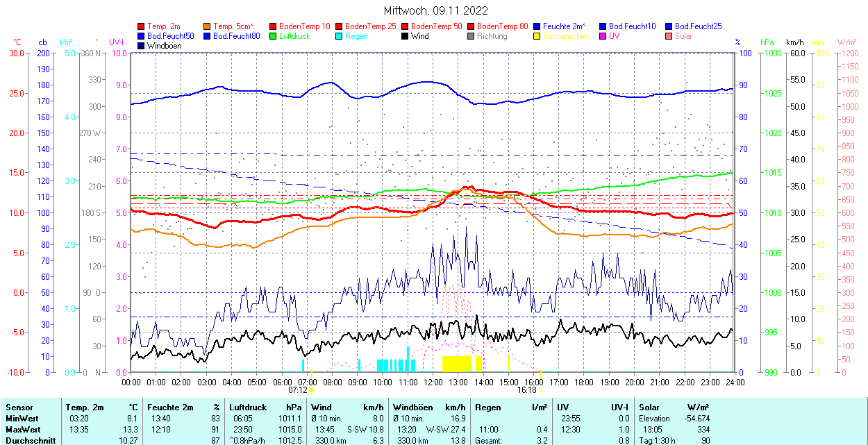This screenshot has width=868, height=445.
Task: Click the blue Feuchte 2m* legend swatch
Action: tap(537, 26)
